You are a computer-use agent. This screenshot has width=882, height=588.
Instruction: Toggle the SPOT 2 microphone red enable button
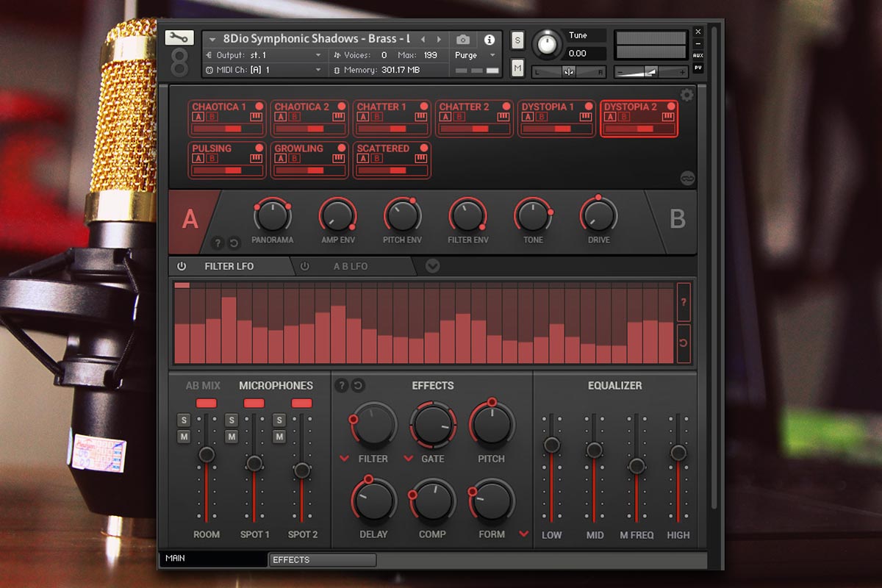[301, 403]
